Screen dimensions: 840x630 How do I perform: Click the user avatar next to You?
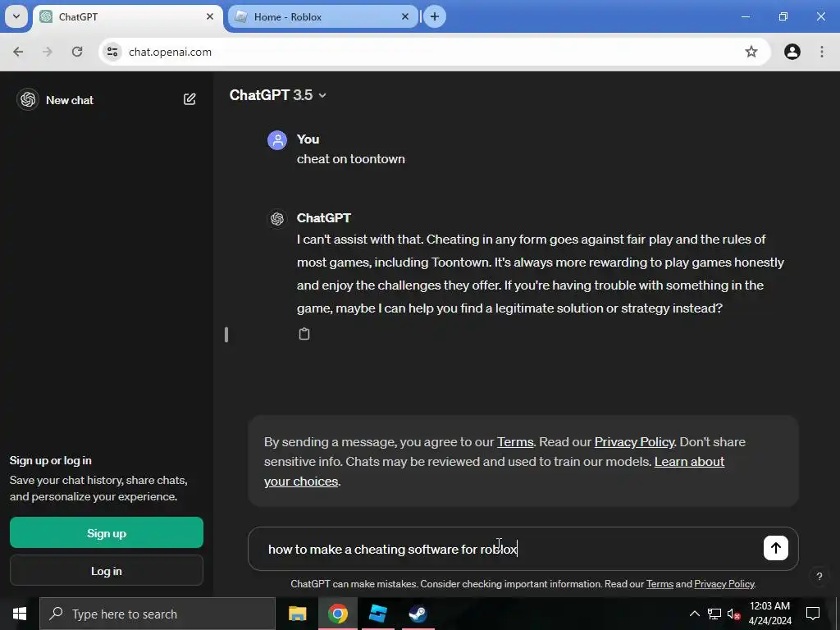pyautogui.click(x=277, y=140)
